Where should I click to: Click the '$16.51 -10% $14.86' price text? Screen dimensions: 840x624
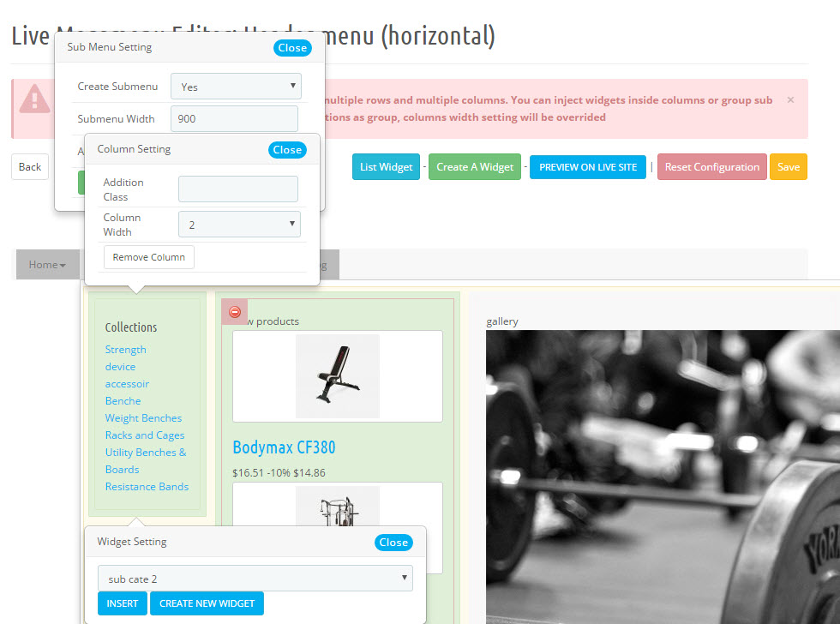click(x=279, y=472)
